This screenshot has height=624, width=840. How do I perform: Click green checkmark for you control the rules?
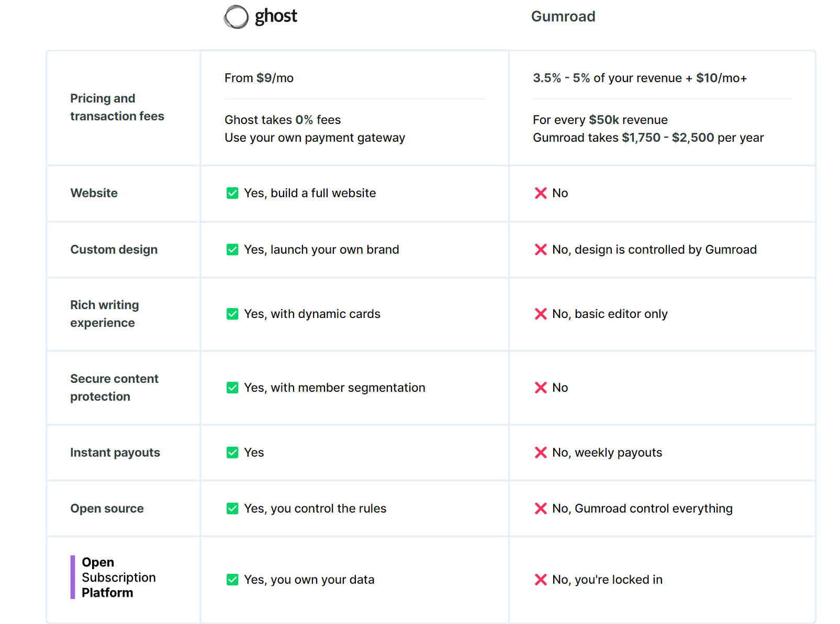(x=232, y=508)
